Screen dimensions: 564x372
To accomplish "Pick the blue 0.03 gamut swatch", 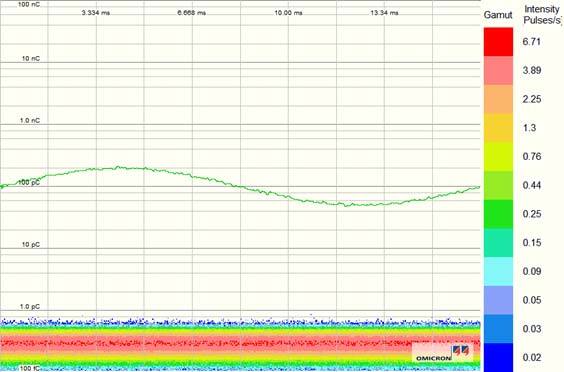I will pos(498,329).
